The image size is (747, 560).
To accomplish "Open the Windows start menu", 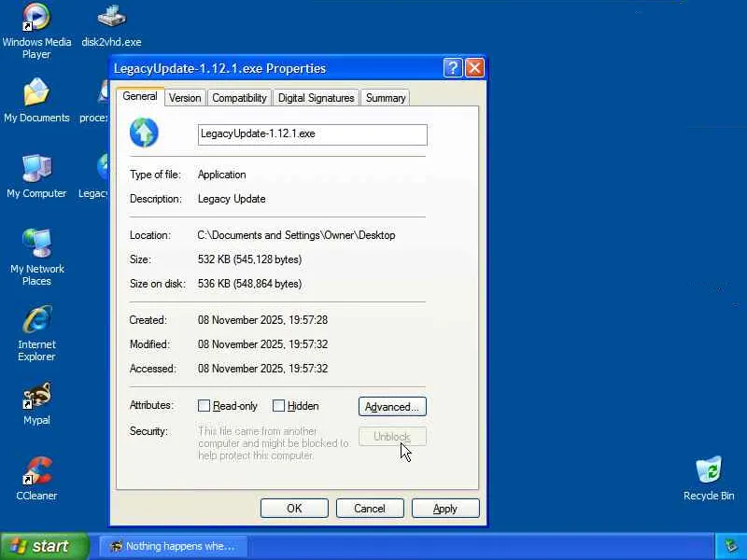I will coord(44,546).
